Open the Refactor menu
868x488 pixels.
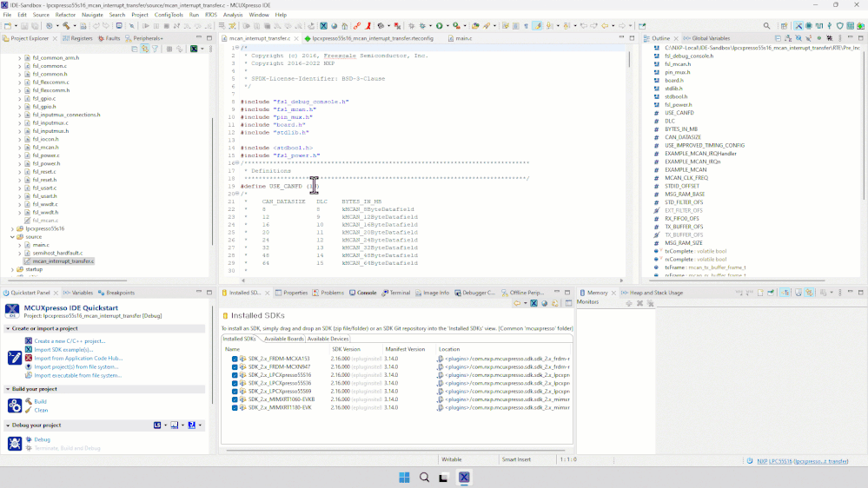click(x=65, y=15)
